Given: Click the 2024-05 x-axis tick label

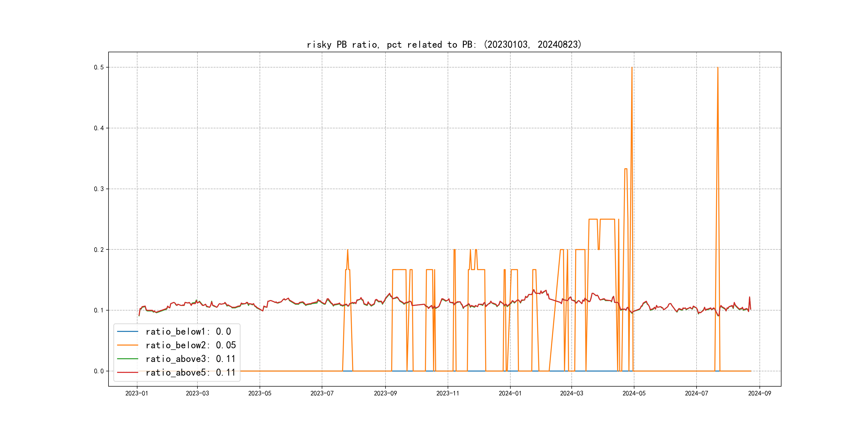Looking at the screenshot, I should pos(634,393).
